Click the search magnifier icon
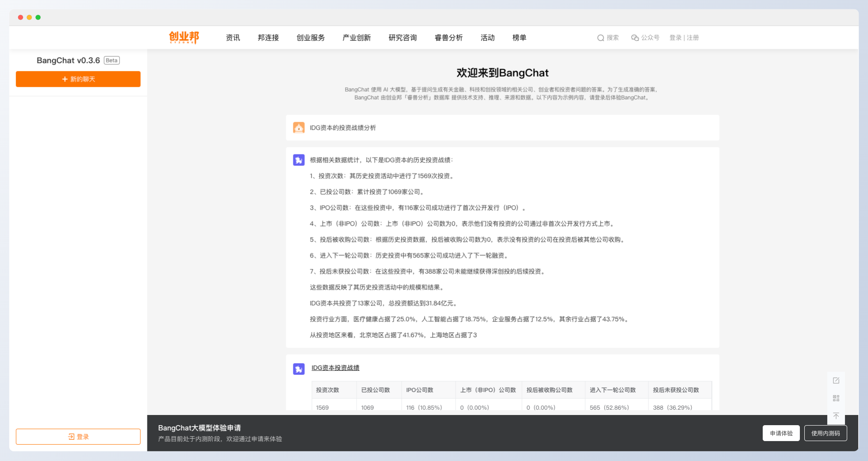The height and width of the screenshot is (461, 868). pos(600,38)
